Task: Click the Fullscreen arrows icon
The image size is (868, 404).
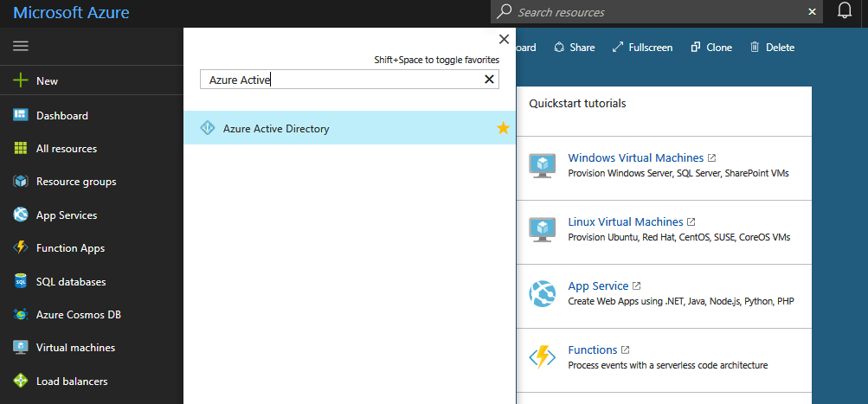Action: pyautogui.click(x=618, y=47)
